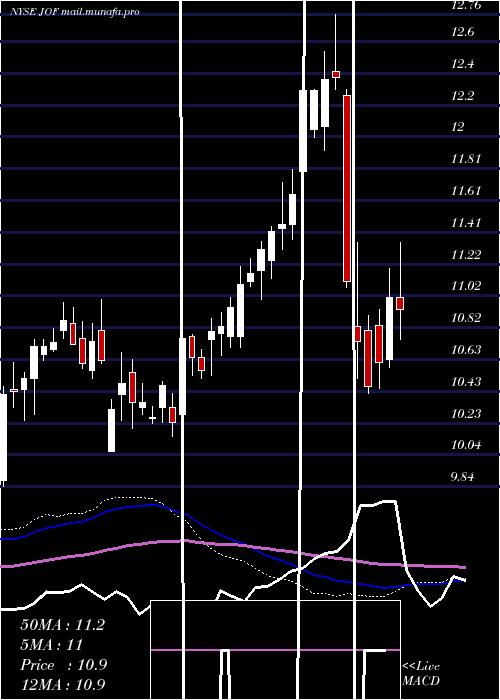Click the 10.23 price axis label
The width and height of the screenshot is (500, 700).
466,413
